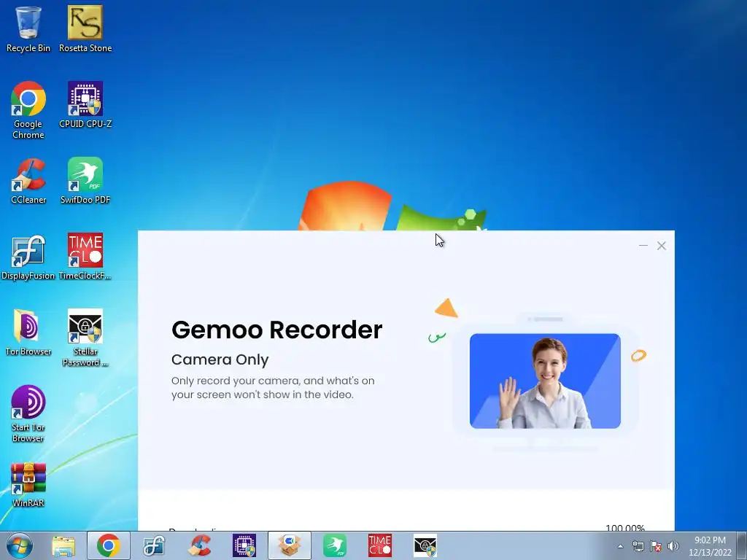Open Stellar Password tool from the taskbar
The image size is (747, 560).
[x=425, y=545]
